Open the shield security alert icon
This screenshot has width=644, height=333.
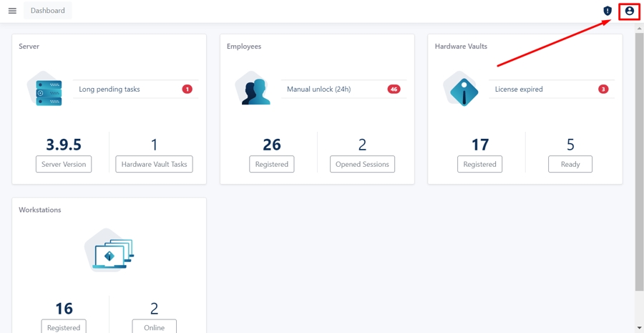(x=608, y=11)
